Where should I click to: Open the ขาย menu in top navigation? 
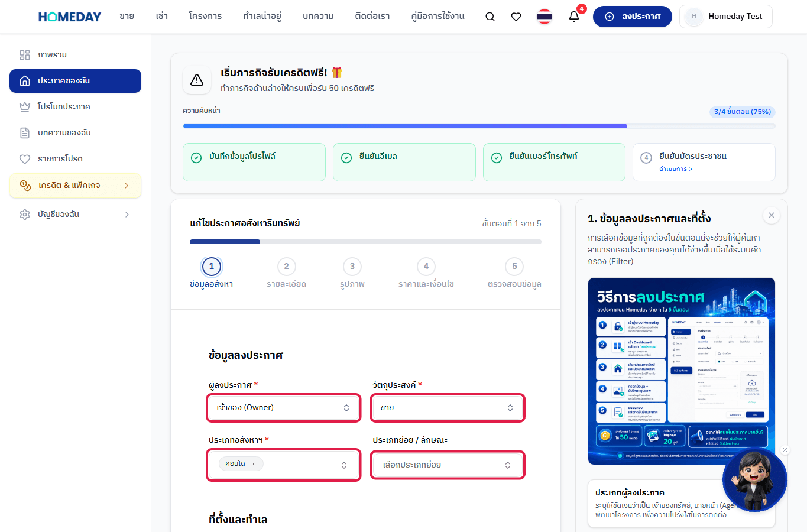[127, 17]
